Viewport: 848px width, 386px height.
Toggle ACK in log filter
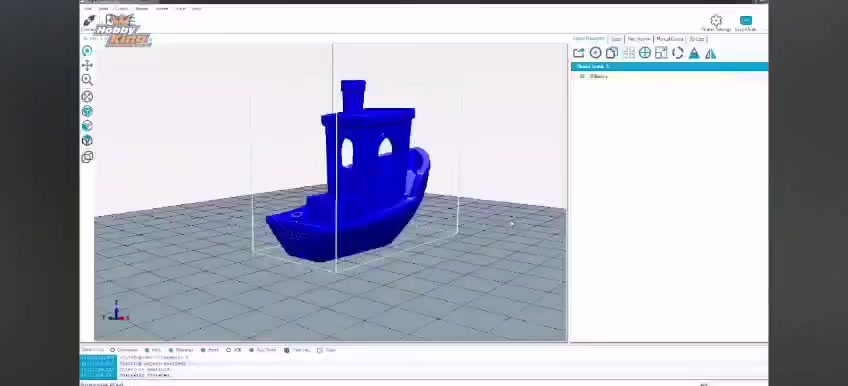coord(234,350)
